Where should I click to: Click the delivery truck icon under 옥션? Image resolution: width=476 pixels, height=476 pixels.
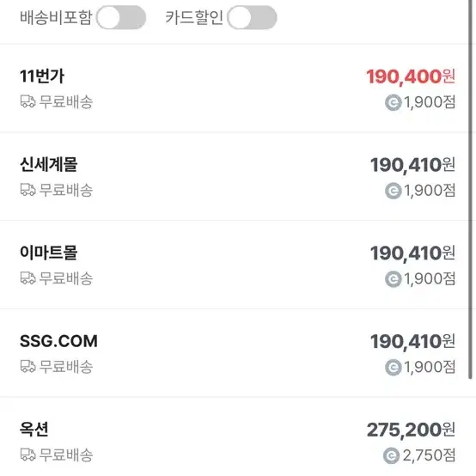(x=28, y=455)
